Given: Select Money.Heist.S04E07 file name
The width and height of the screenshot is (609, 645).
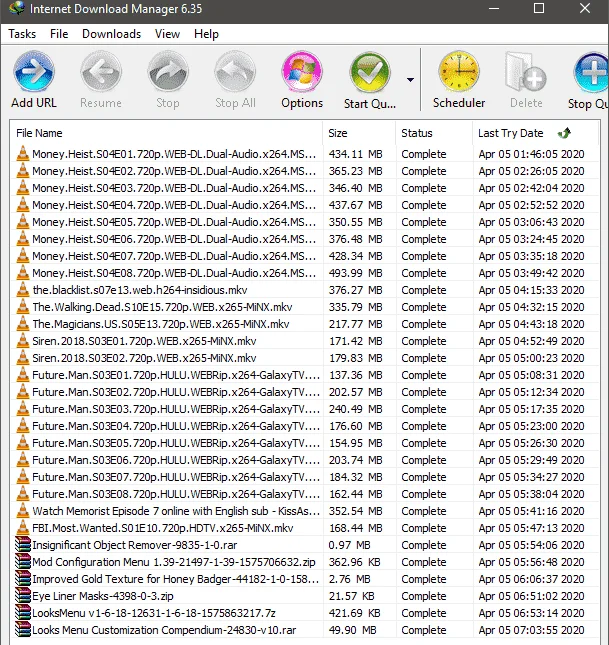Looking at the screenshot, I should click(174, 256).
